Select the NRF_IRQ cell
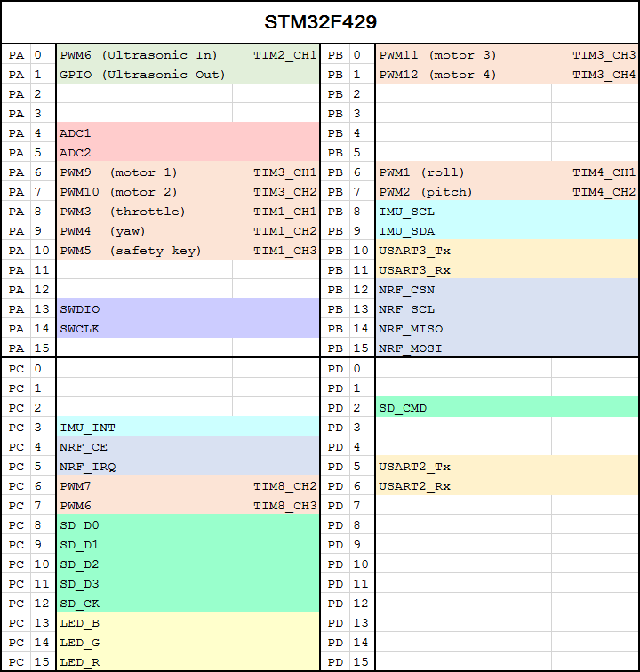This screenshot has height=672, width=640. 188,467
